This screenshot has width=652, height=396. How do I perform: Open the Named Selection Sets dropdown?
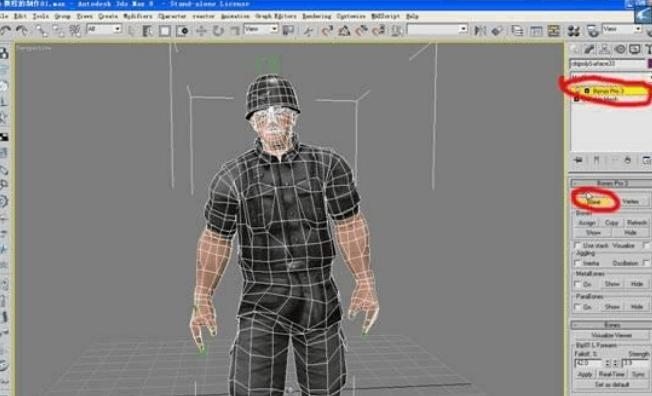click(x=437, y=29)
